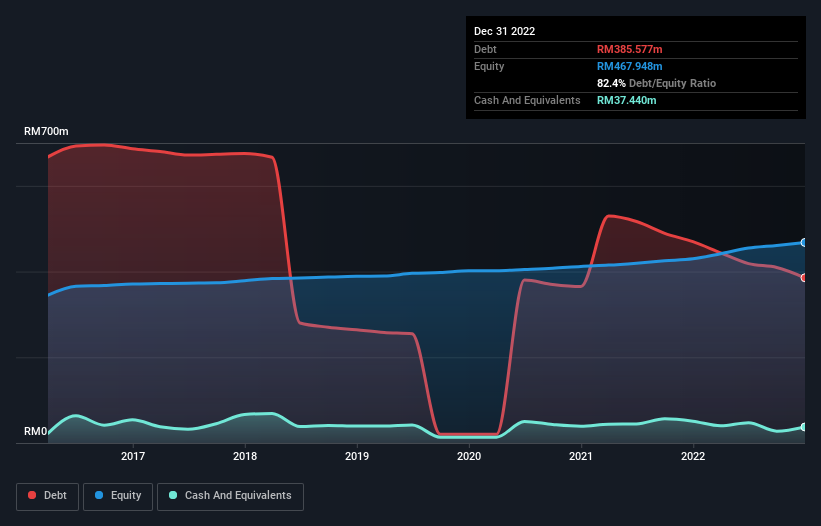The image size is (821, 526).
Task: Click the RM0 axis label
Action: click(36, 432)
